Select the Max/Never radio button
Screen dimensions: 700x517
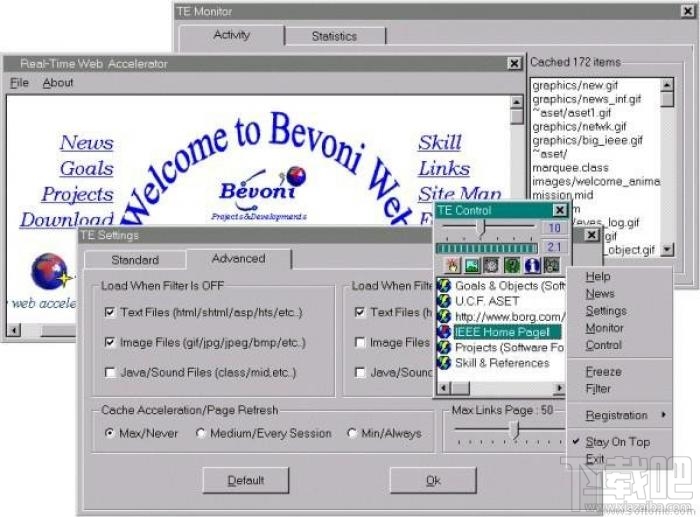[109, 433]
